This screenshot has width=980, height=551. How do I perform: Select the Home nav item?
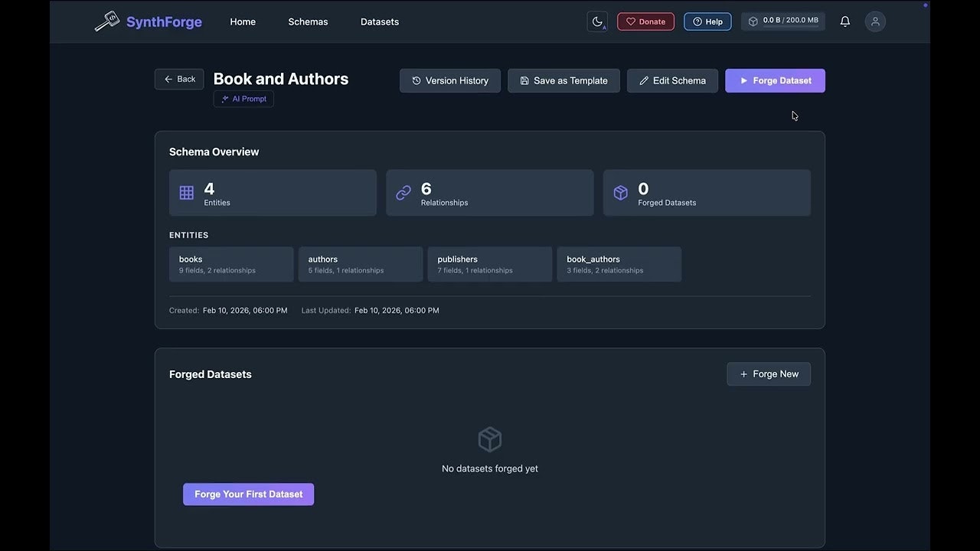point(243,21)
